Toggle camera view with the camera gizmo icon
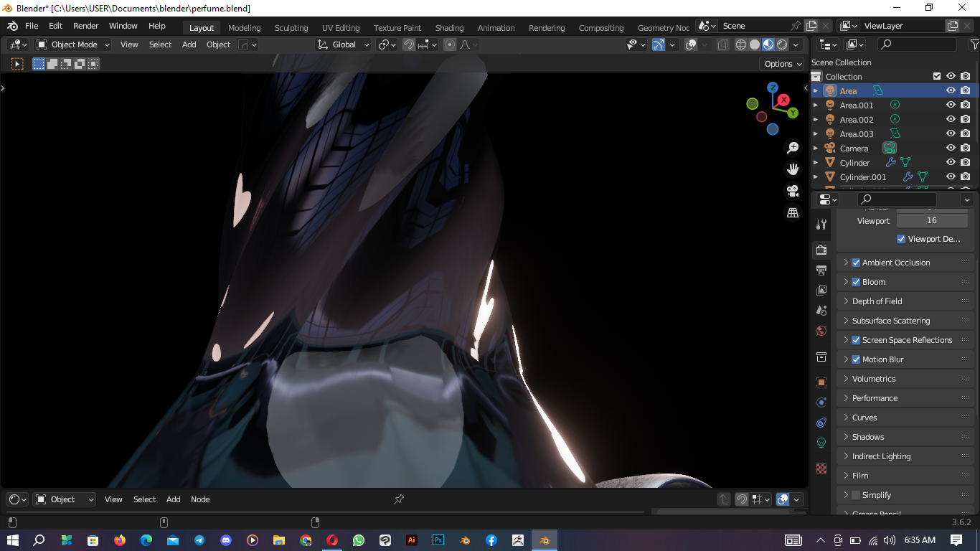The image size is (980, 551). tap(793, 191)
